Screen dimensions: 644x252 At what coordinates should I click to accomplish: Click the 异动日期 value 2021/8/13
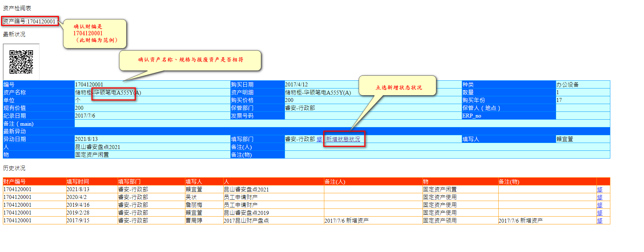[86, 139]
